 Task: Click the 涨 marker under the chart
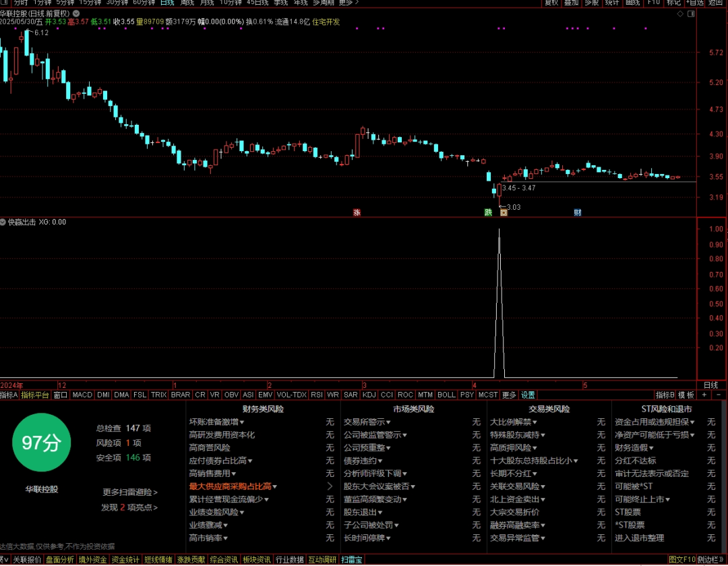click(357, 213)
